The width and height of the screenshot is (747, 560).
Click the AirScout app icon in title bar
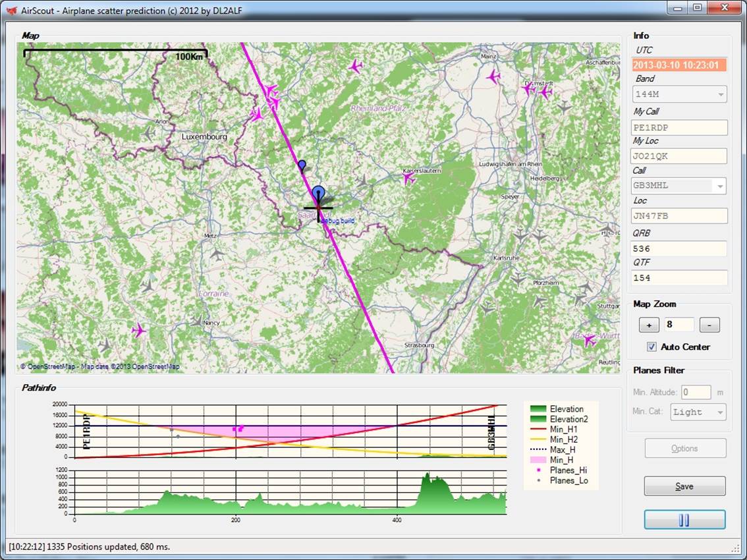(x=11, y=9)
